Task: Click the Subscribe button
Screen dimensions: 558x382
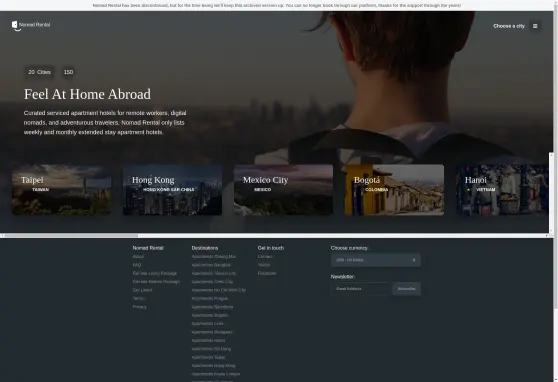Action: 406,289
